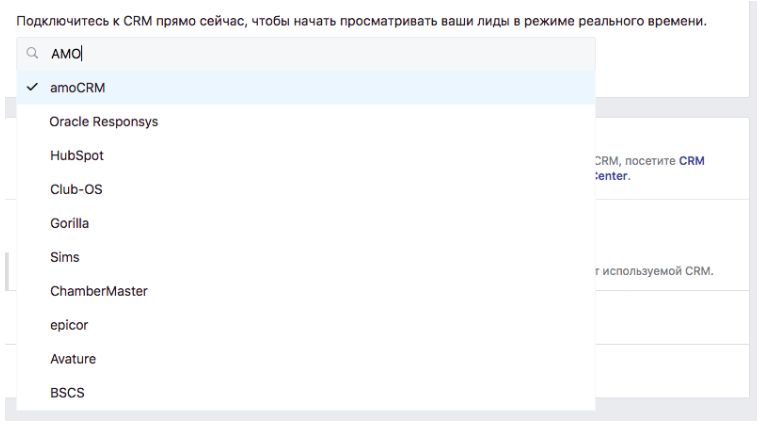Click blank area right of BSCS row

pos(342,393)
